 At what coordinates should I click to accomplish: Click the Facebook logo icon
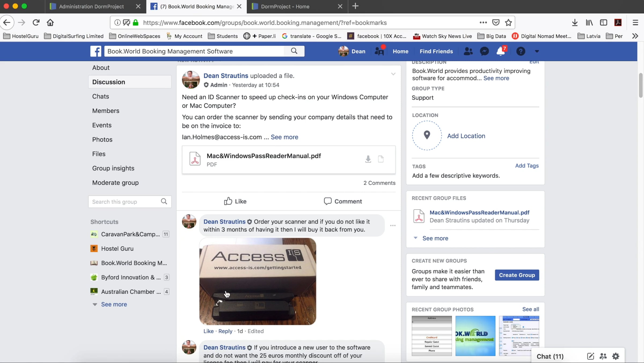click(96, 51)
